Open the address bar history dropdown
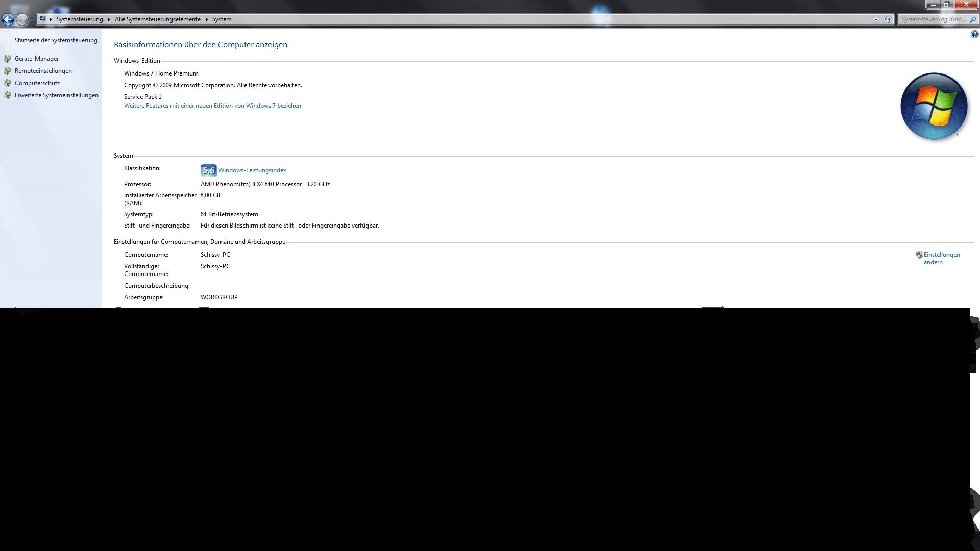 click(x=876, y=19)
